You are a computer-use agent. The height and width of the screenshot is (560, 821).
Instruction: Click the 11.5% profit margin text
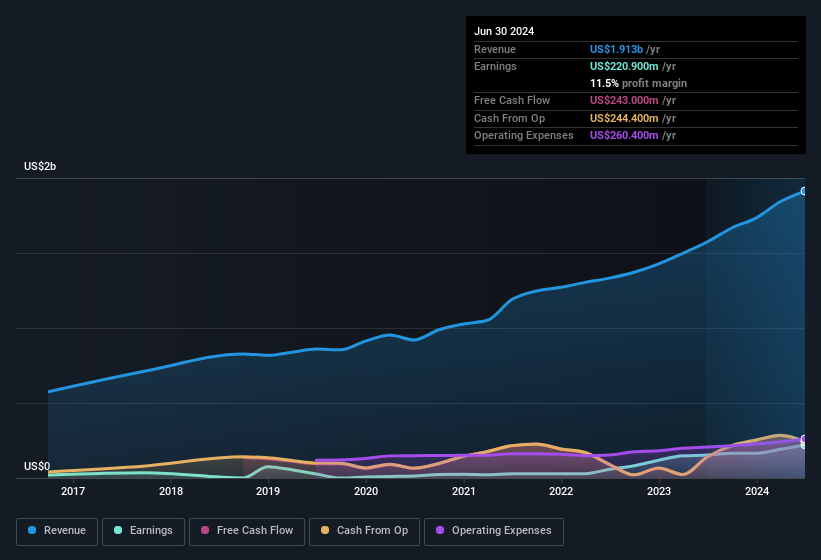click(x=638, y=83)
